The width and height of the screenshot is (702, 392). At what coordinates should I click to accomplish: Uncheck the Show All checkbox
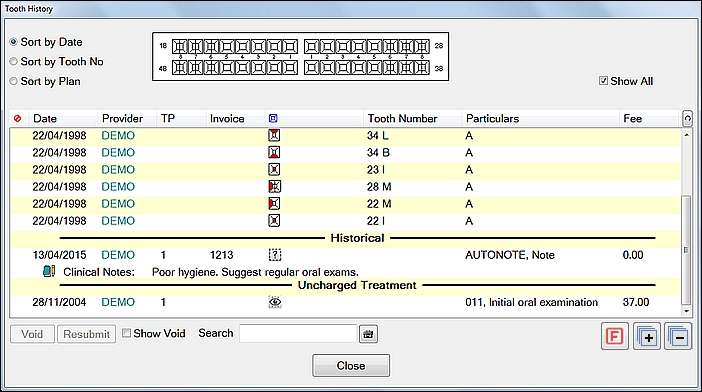coord(604,81)
